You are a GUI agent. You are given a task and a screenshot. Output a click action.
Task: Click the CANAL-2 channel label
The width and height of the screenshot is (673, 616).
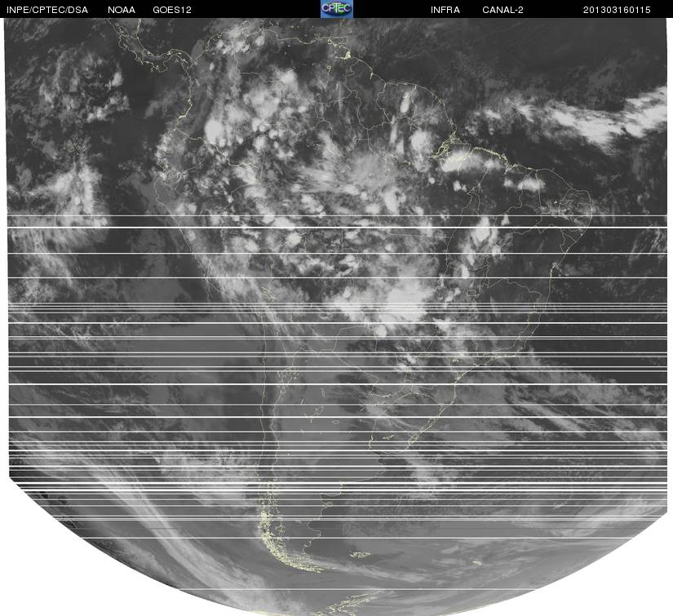pyautogui.click(x=503, y=10)
